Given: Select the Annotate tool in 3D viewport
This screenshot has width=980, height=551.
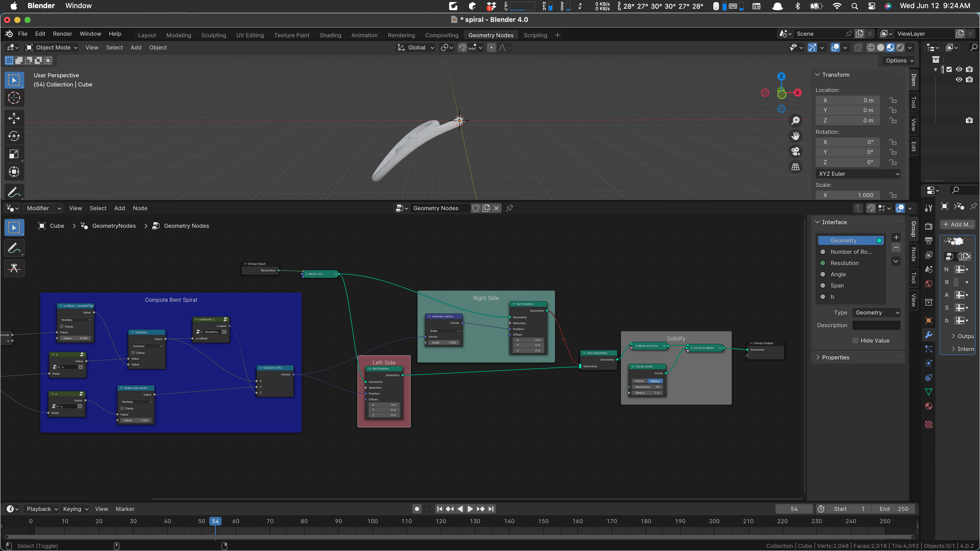Looking at the screenshot, I should (x=14, y=192).
